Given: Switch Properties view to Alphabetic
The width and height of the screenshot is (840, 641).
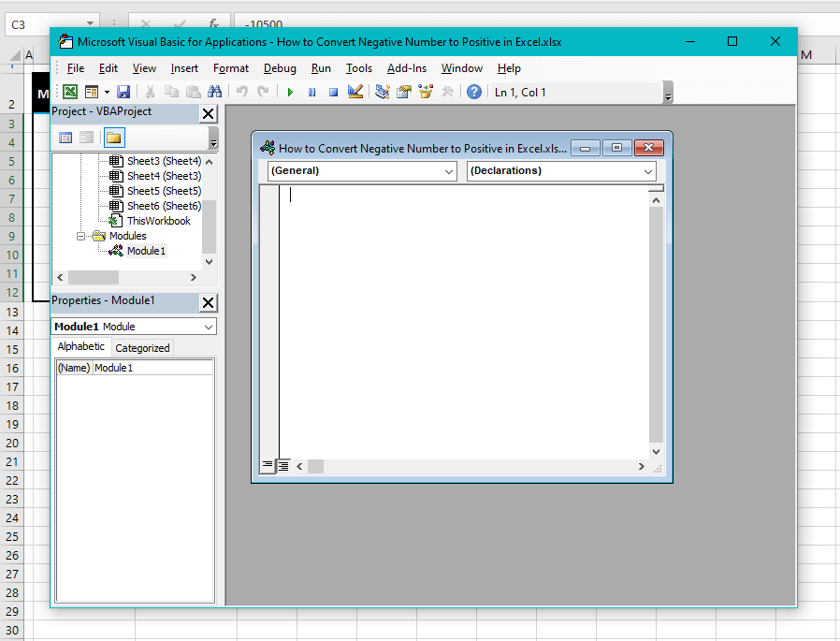Looking at the screenshot, I should pos(80,346).
